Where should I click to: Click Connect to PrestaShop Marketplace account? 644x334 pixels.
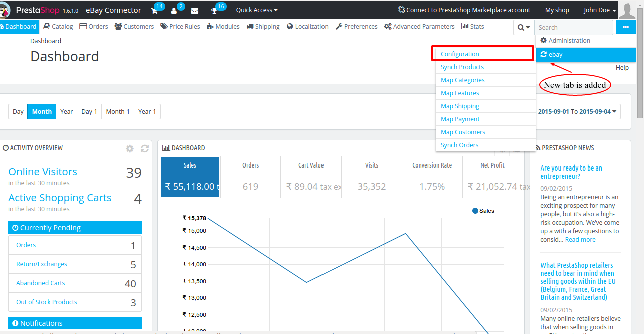464,10
